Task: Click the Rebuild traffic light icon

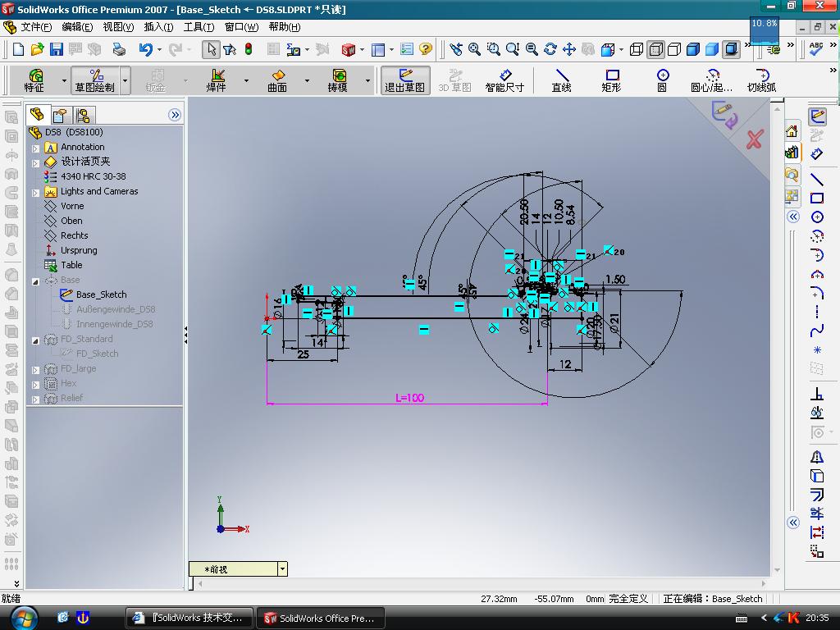Action: point(249,49)
